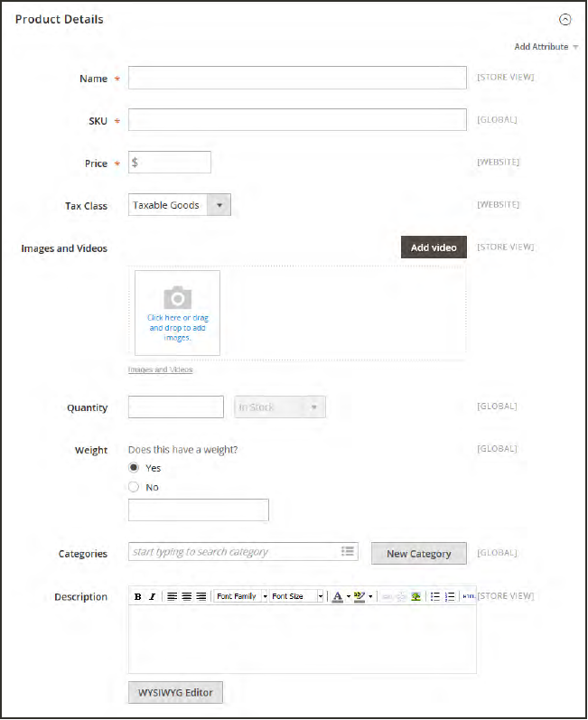Click the insert image icon in editor

click(415, 597)
